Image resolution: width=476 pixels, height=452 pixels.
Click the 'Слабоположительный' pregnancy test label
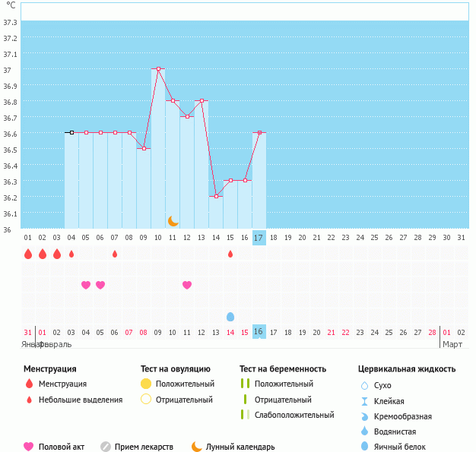[x=294, y=415]
